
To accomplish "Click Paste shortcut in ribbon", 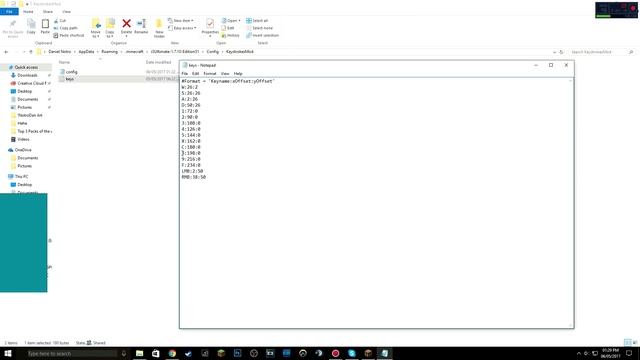I will pos(69,36).
